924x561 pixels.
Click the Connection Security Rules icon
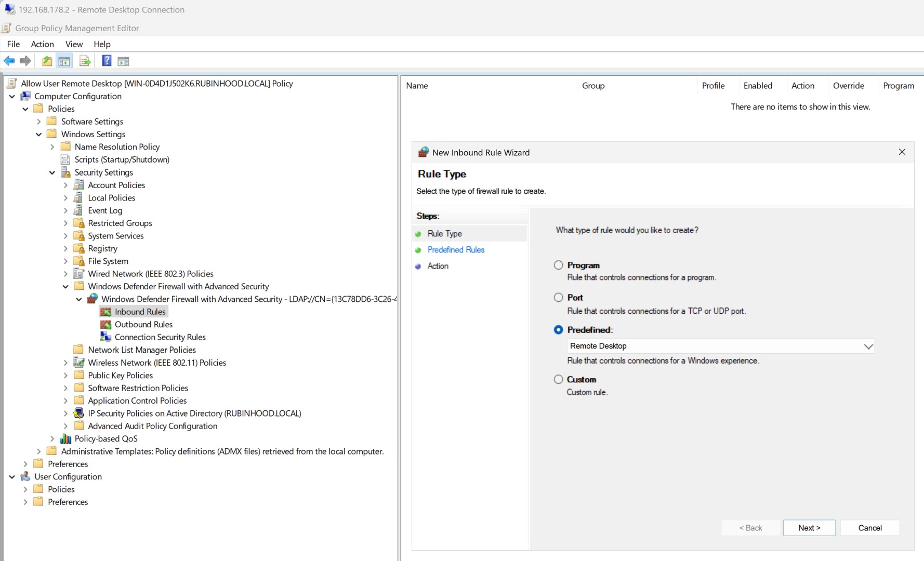[x=105, y=337]
